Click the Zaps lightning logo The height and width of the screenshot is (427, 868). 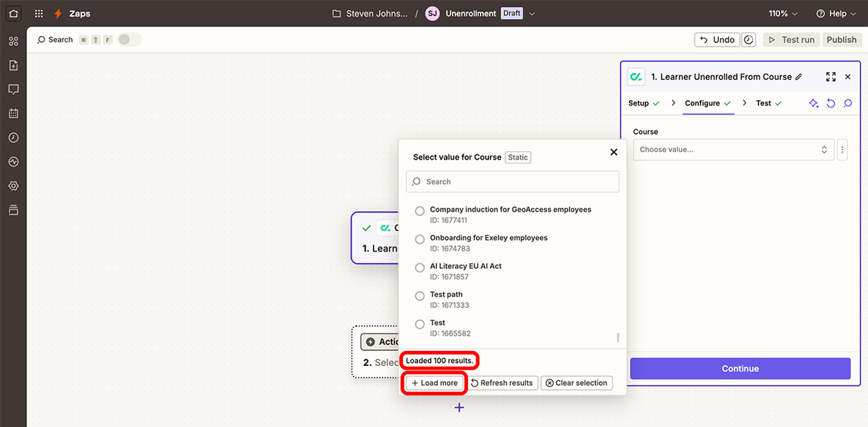(x=58, y=14)
